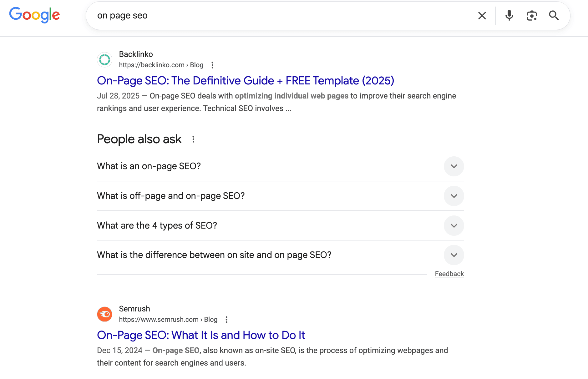
Task: Expand the on site vs on page SEO question
Action: [x=454, y=255]
